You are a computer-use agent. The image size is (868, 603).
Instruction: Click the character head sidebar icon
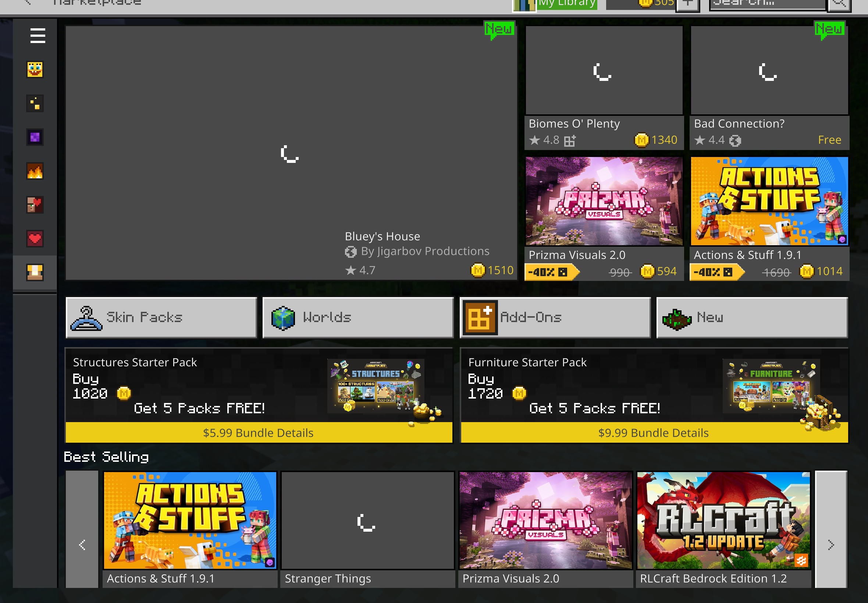click(35, 272)
